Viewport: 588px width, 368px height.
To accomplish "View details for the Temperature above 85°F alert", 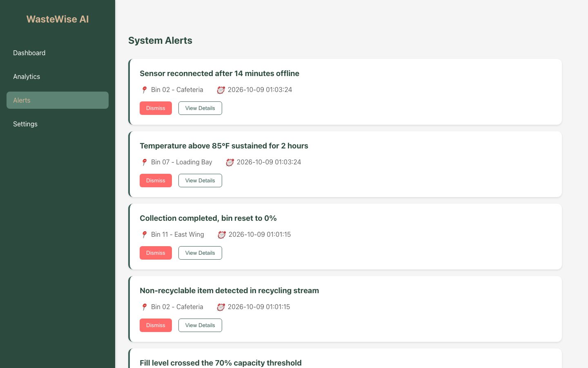I will [200, 181].
